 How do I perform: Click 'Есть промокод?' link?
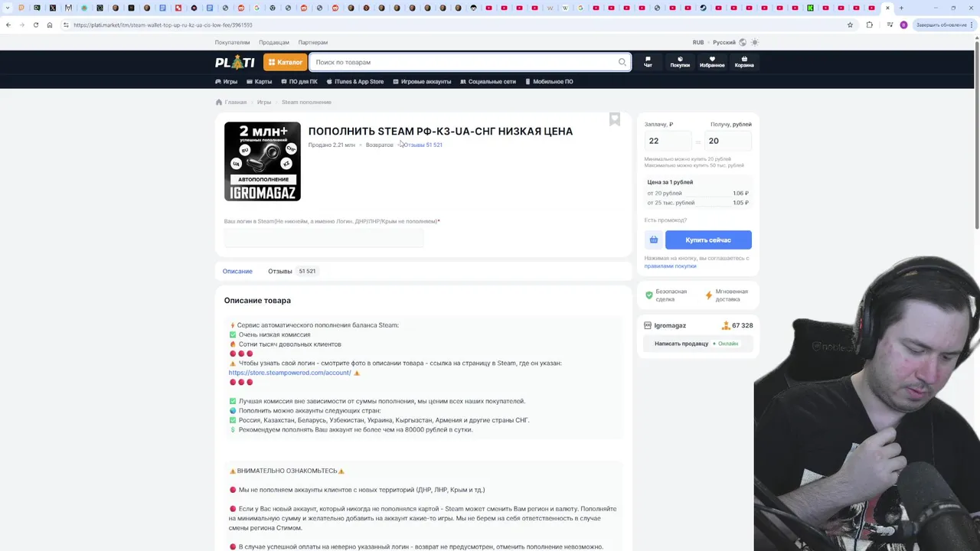click(665, 220)
